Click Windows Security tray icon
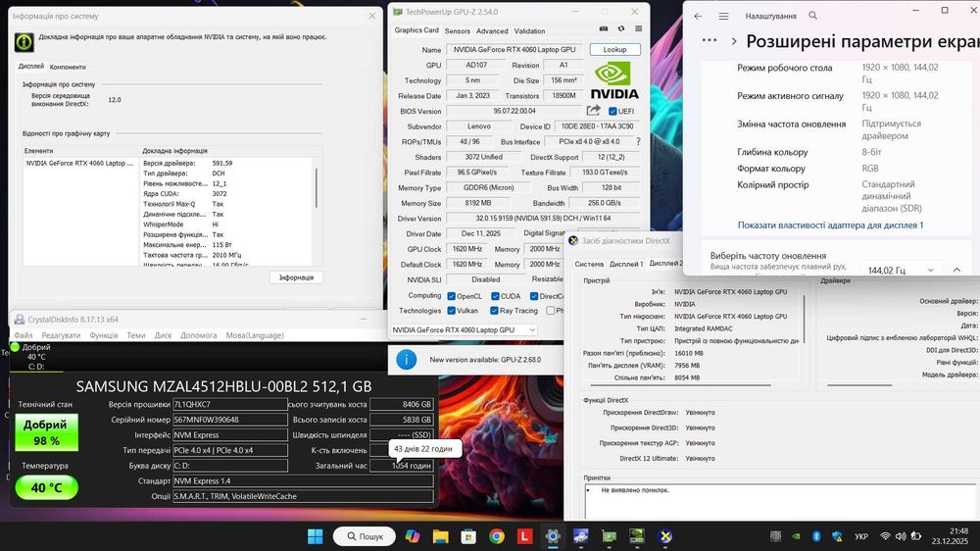 838,536
